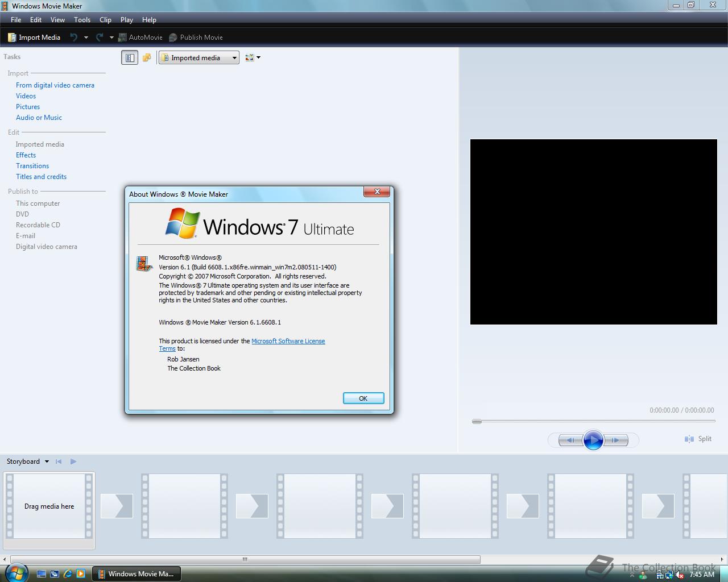Click Imported media under Edit tasks
This screenshot has height=582, width=728.
coord(40,144)
